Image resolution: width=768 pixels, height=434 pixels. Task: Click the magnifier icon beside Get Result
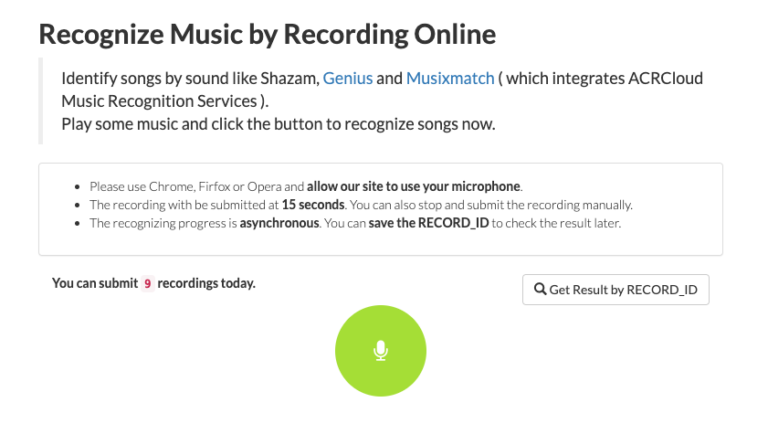(x=540, y=290)
